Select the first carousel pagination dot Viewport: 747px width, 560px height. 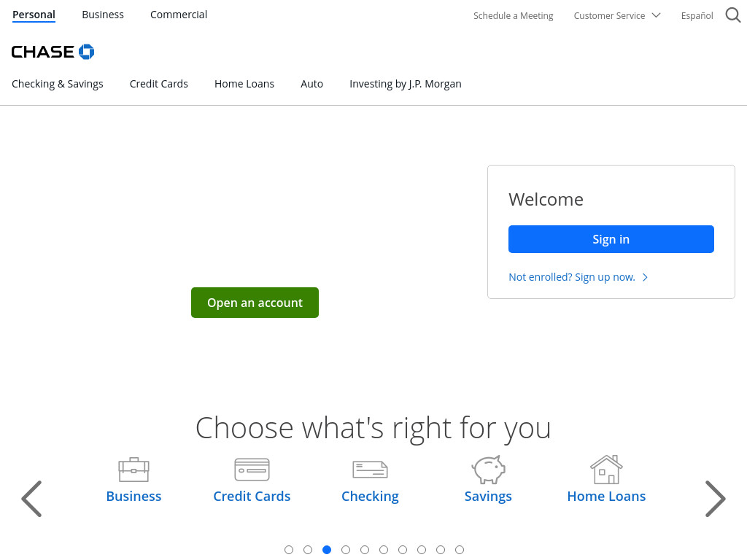pos(289,550)
